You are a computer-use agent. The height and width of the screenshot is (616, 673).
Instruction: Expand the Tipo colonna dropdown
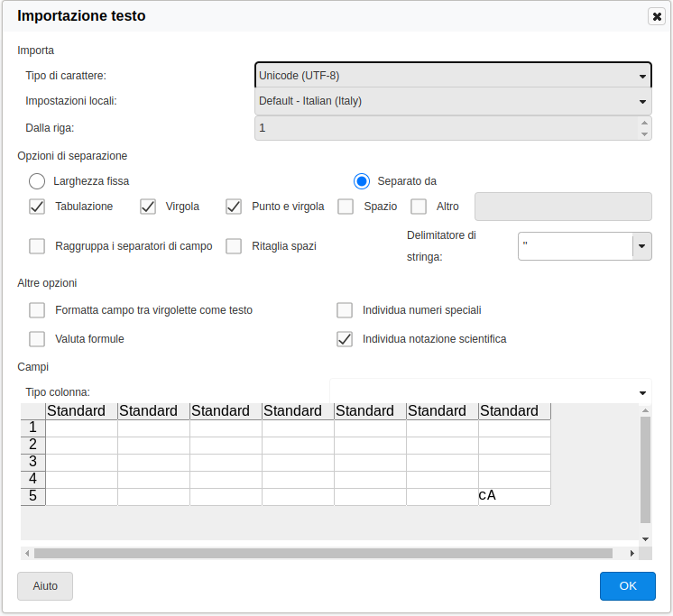tap(642, 392)
